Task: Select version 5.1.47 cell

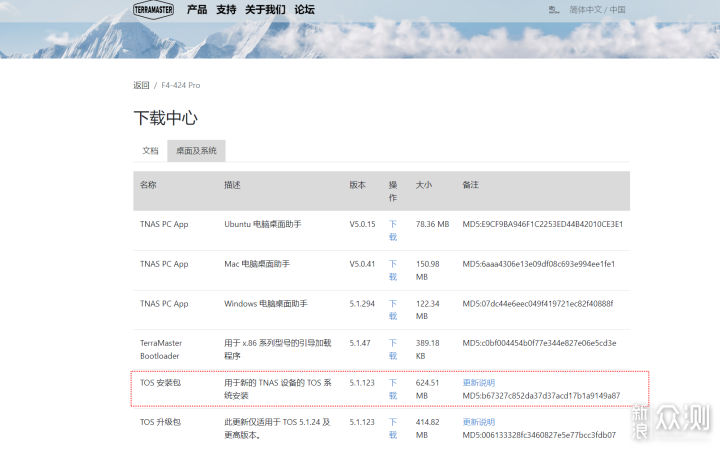Action: [x=360, y=343]
